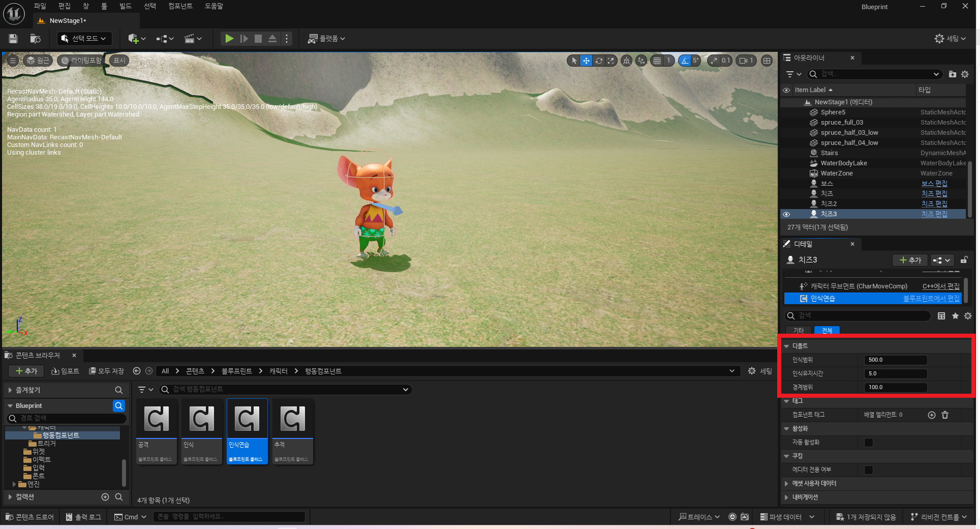Open the outliner filter dropdown
Viewport: 980px width, 529px height.
pyautogui.click(x=793, y=74)
